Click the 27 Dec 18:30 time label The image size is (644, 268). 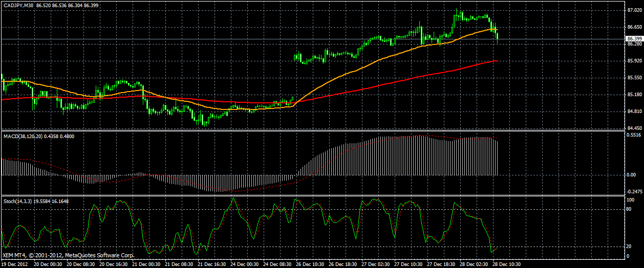click(440, 264)
